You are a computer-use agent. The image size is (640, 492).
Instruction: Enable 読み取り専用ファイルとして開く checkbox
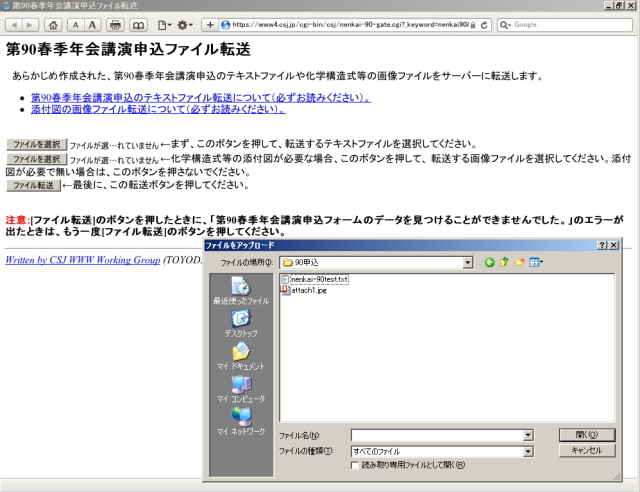[x=355, y=465]
